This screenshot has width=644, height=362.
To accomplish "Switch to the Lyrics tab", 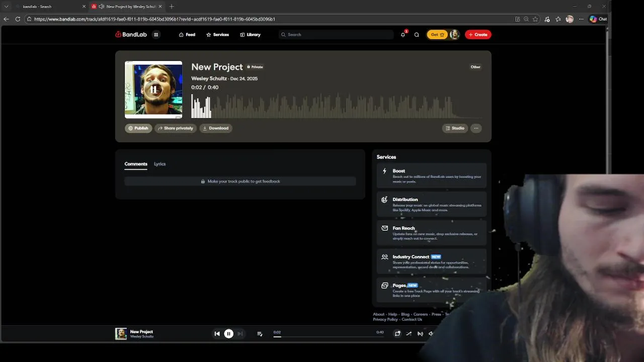I will [x=159, y=164].
